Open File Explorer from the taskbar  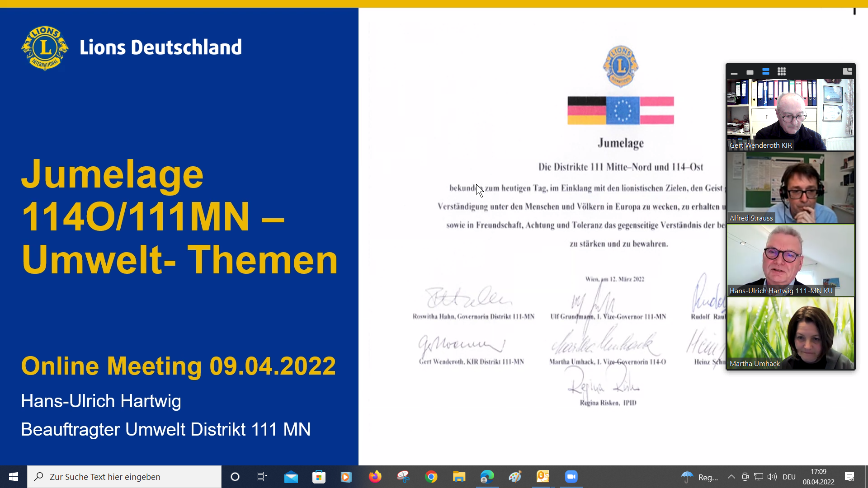[x=459, y=477]
